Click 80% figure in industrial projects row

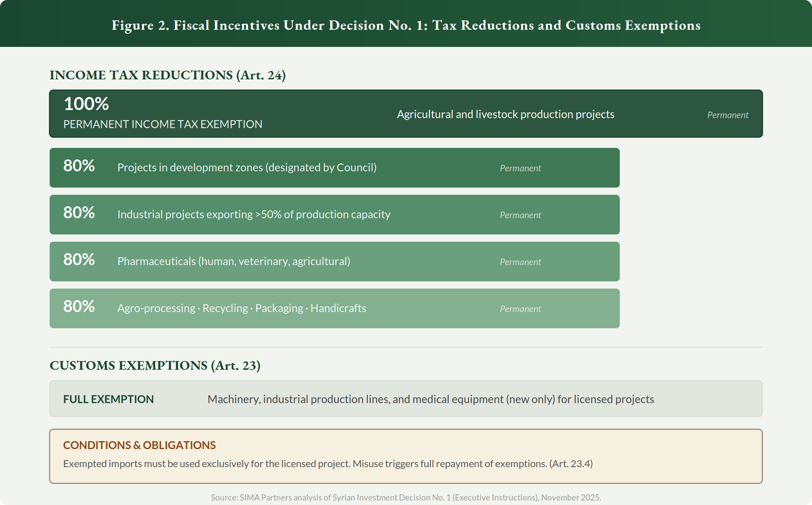pyautogui.click(x=79, y=212)
